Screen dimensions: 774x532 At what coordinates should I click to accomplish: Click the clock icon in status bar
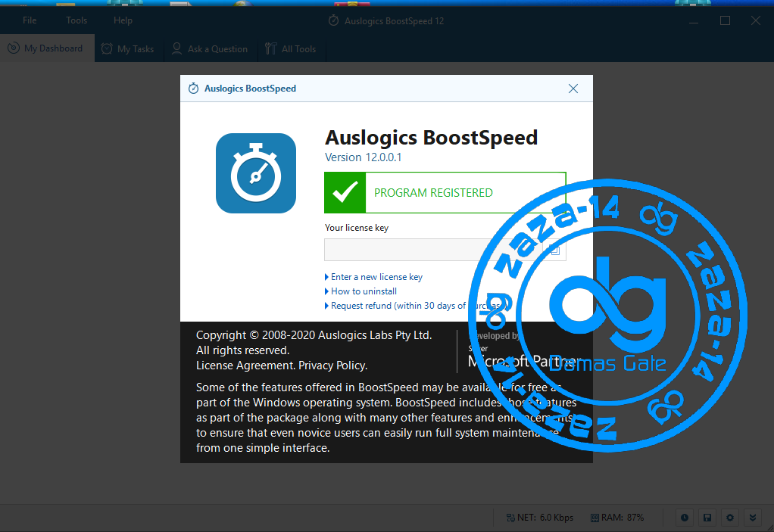click(x=685, y=517)
